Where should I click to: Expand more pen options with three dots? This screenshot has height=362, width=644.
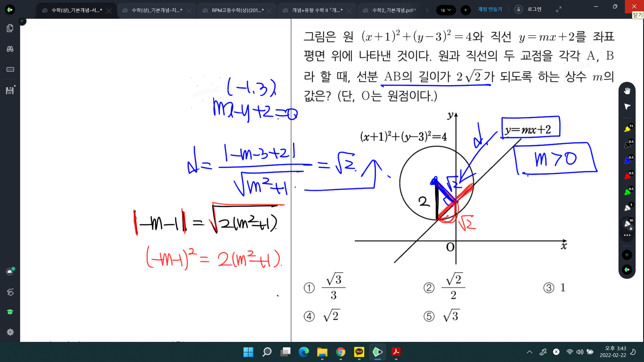coord(627,235)
